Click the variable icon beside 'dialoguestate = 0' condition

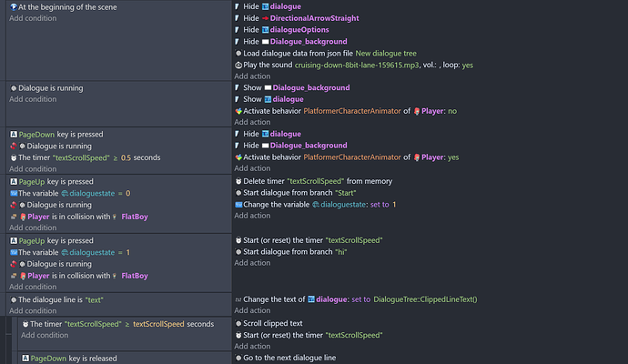click(x=14, y=194)
